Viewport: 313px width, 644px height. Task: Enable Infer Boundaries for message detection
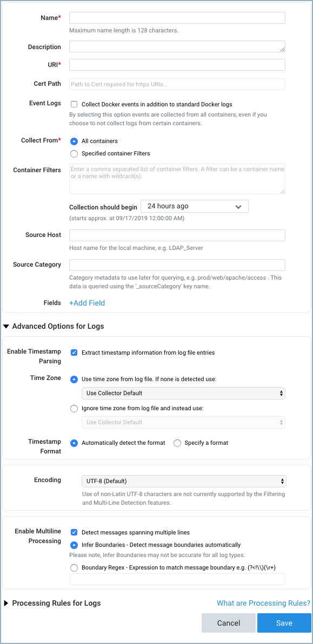74,545
